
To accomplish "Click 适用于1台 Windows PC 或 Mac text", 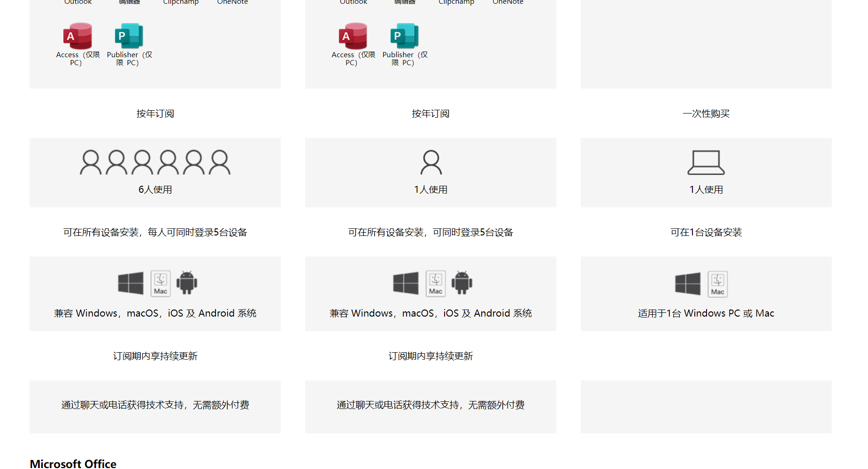I will (706, 313).
